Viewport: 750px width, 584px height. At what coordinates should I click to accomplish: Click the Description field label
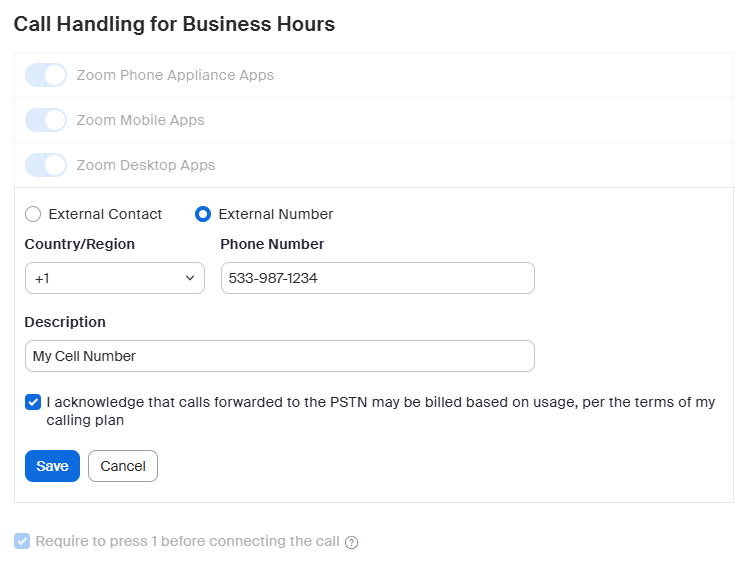(x=65, y=322)
